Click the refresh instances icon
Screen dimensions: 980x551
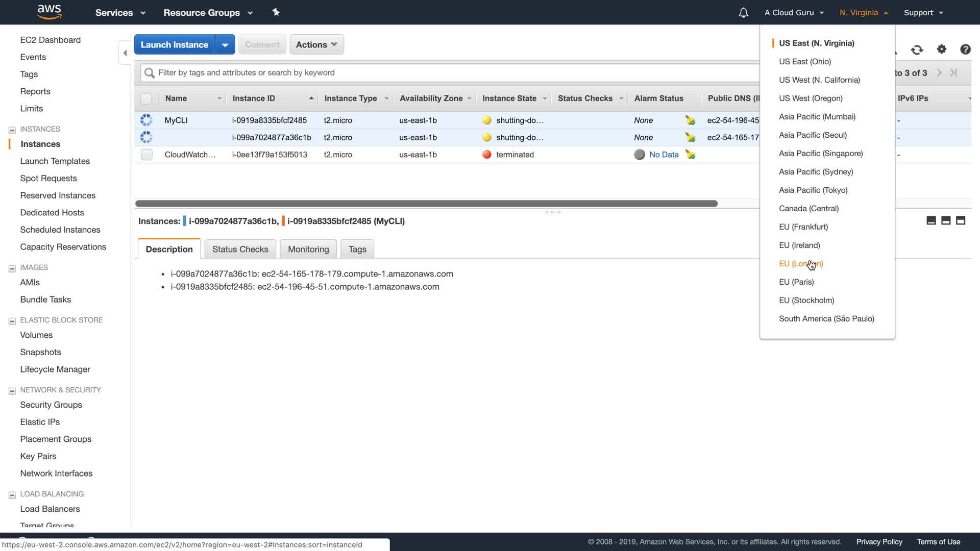click(917, 49)
